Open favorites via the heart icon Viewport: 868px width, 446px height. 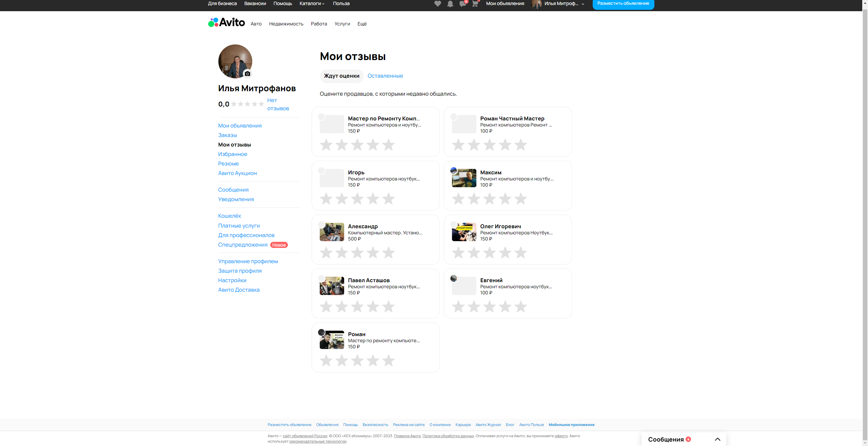pos(437,4)
